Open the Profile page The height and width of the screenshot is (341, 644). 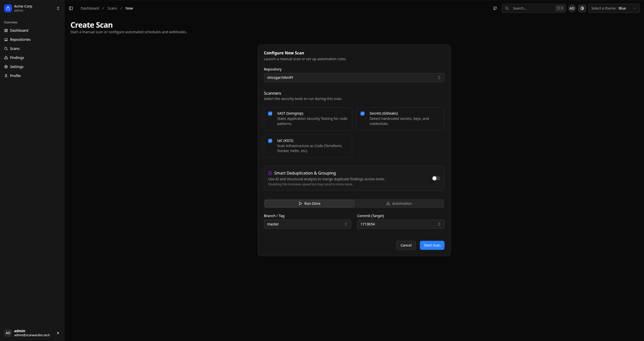coord(15,76)
